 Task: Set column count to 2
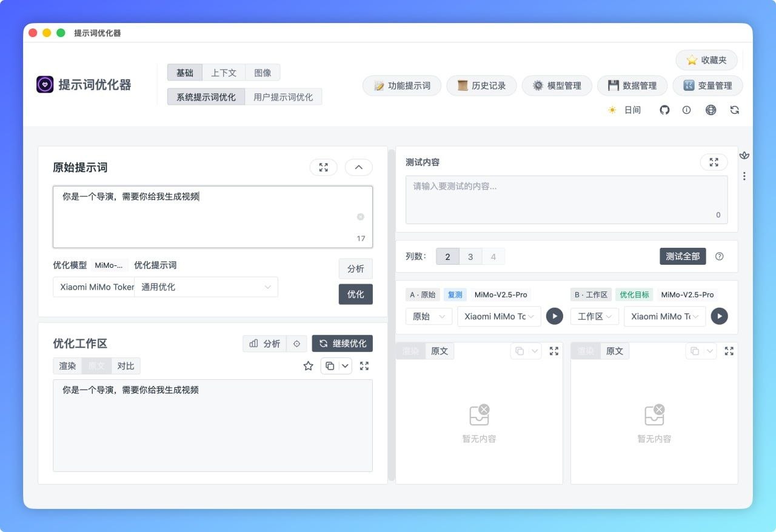point(447,256)
